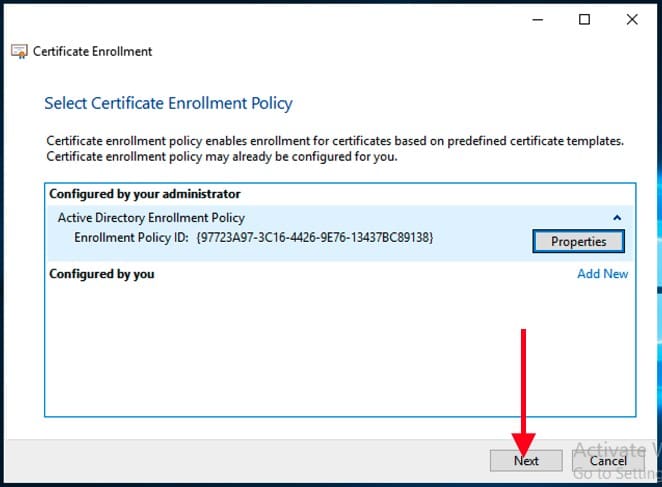This screenshot has height=487, width=662.
Task: Click the 'Certificate Enrollment' window title text
Action: coord(93,51)
